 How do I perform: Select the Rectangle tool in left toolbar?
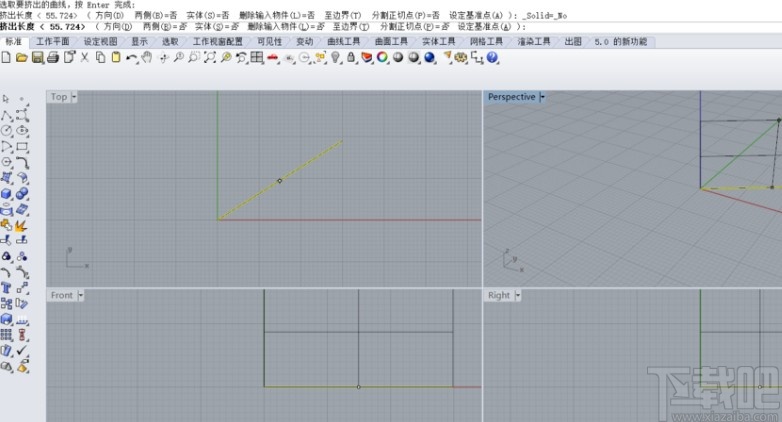(x=22, y=147)
